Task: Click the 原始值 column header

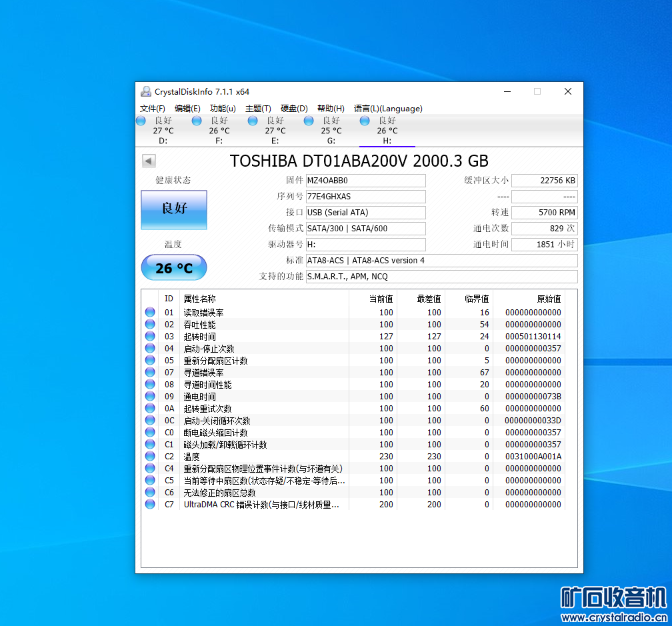Action: pos(548,299)
